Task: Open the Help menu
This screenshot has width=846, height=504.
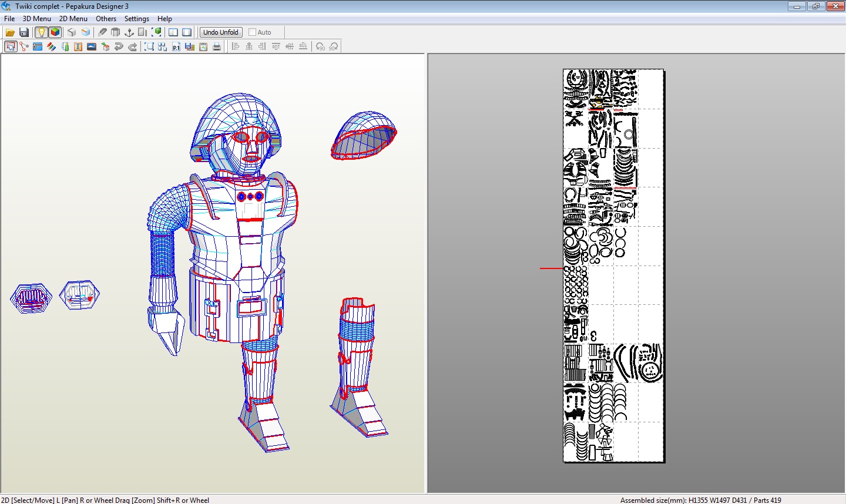Action: [x=164, y=18]
